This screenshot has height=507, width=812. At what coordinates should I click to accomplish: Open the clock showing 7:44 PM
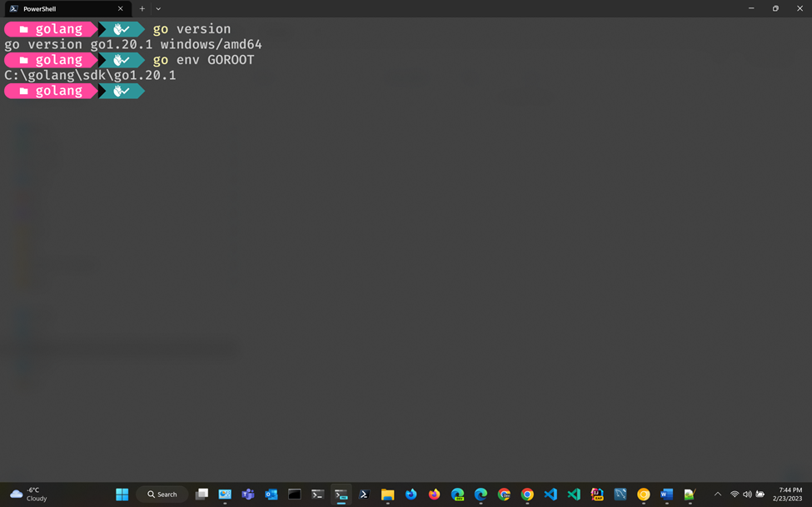pyautogui.click(x=788, y=494)
